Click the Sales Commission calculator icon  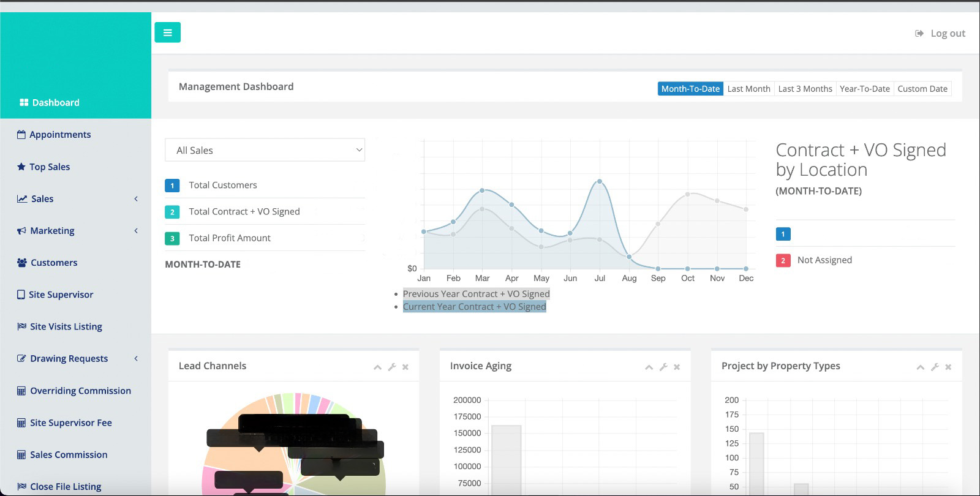click(x=21, y=454)
